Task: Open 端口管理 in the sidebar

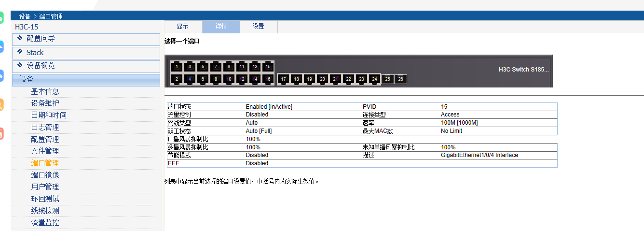Action: 45,163
